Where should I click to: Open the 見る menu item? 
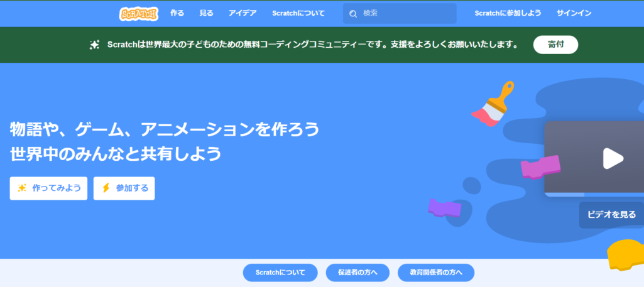click(206, 13)
